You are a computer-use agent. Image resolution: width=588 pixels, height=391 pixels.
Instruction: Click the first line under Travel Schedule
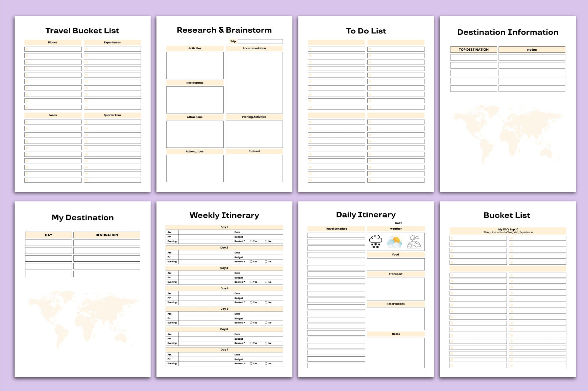(336, 235)
